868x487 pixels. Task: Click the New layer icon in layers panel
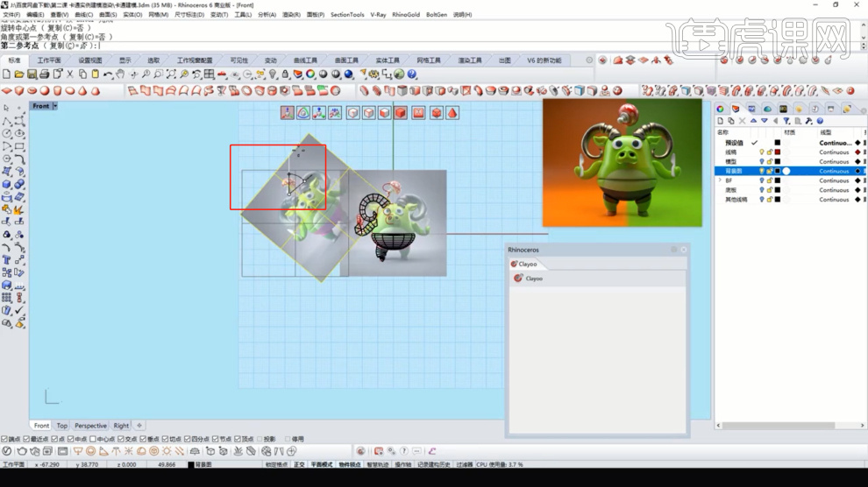pos(720,121)
